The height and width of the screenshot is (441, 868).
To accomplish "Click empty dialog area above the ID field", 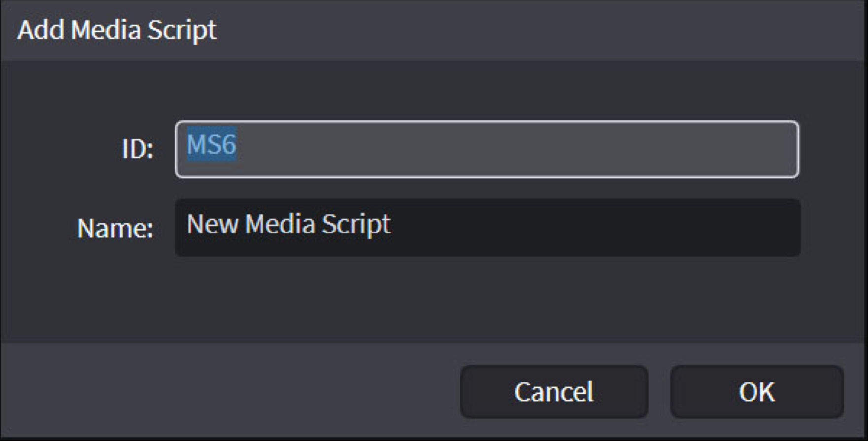I will (x=434, y=91).
